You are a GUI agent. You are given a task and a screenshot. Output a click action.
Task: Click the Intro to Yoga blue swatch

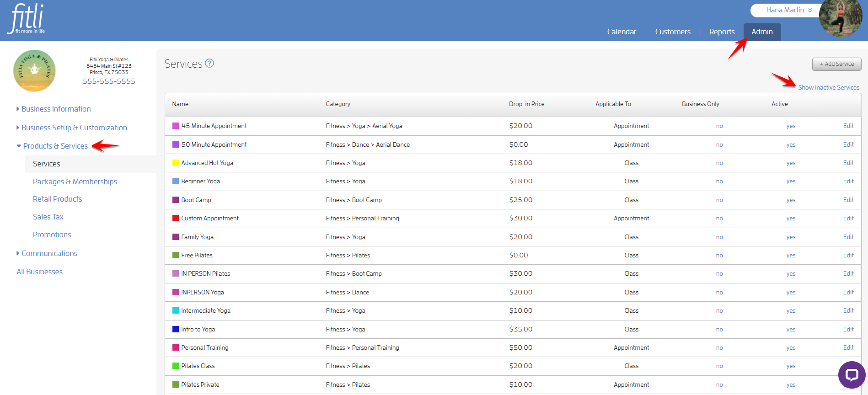[176, 329]
